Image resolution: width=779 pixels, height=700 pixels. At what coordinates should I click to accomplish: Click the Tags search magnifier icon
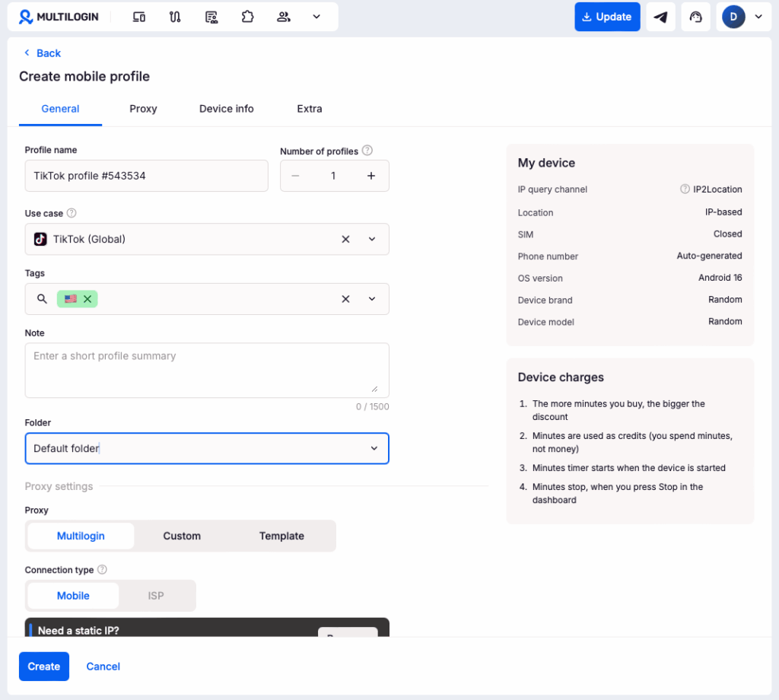point(43,299)
